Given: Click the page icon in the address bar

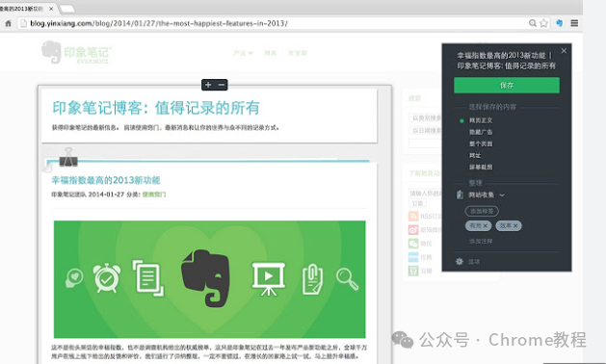Looking at the screenshot, I should tap(23, 23).
